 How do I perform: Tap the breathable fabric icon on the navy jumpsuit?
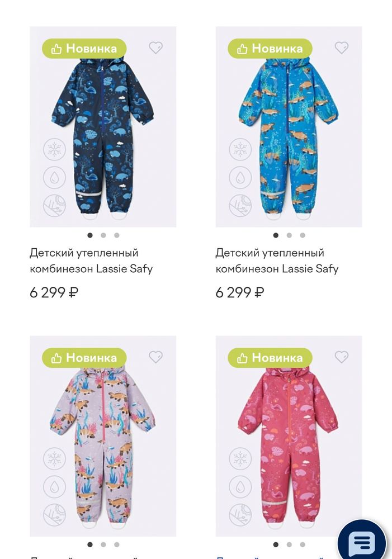point(55,206)
